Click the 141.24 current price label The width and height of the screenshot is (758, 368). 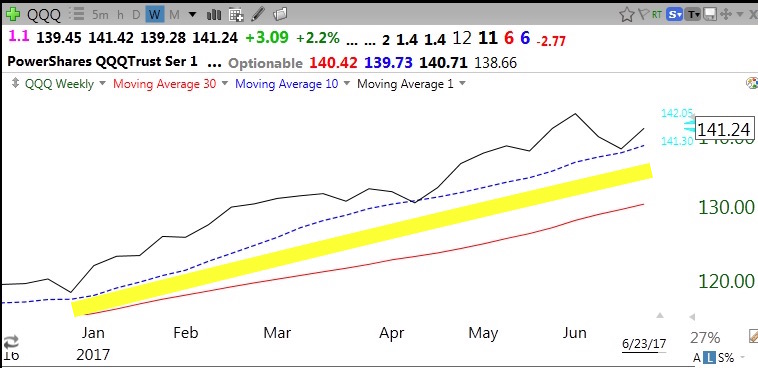click(724, 130)
